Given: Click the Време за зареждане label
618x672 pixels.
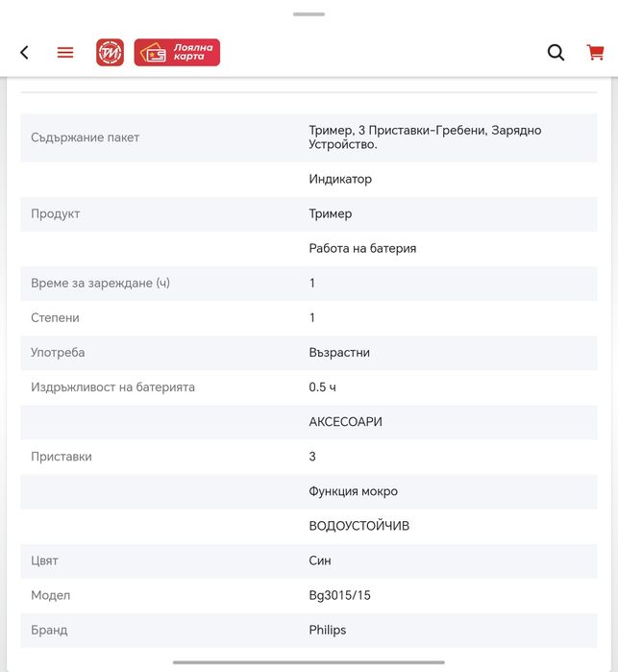Looking at the screenshot, I should tap(100, 283).
